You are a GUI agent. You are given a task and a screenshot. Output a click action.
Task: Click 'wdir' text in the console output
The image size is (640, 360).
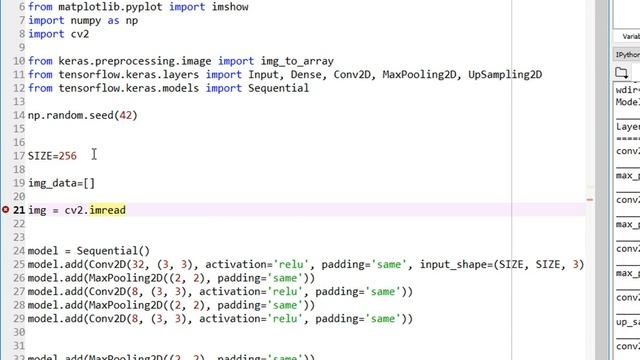pos(628,90)
